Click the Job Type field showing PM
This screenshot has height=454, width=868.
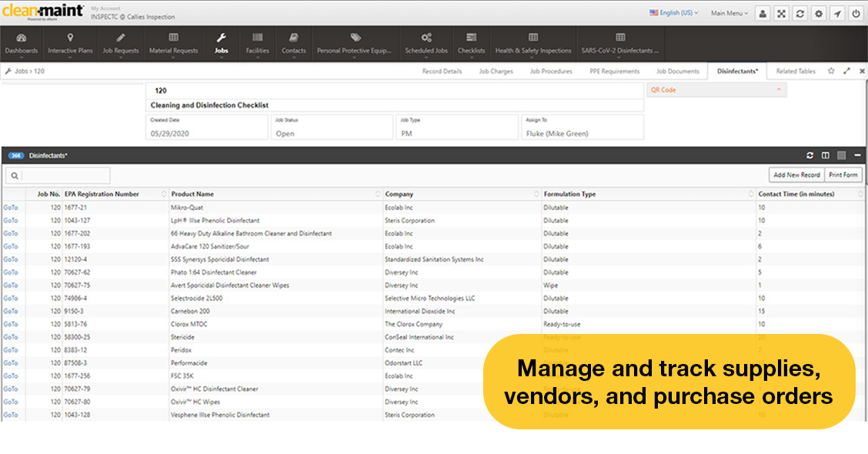click(457, 127)
